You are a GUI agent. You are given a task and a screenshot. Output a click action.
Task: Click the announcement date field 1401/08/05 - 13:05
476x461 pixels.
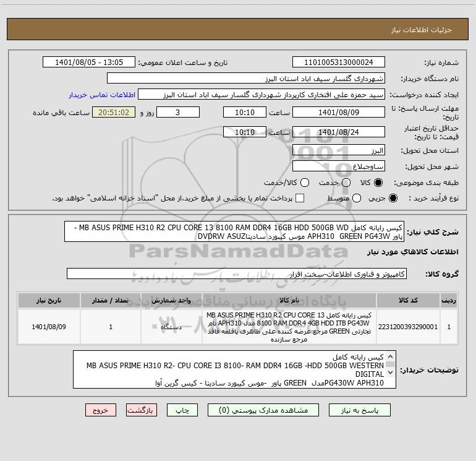[89, 62]
